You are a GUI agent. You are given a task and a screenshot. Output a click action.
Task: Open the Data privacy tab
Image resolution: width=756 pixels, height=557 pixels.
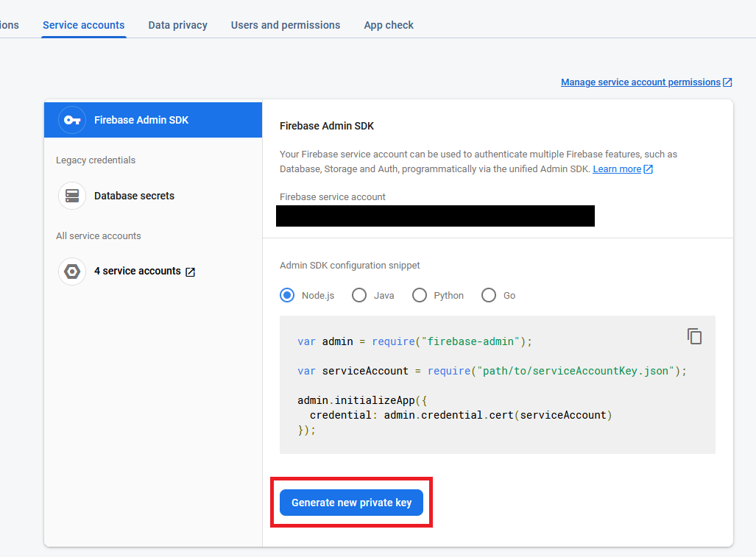178,25
